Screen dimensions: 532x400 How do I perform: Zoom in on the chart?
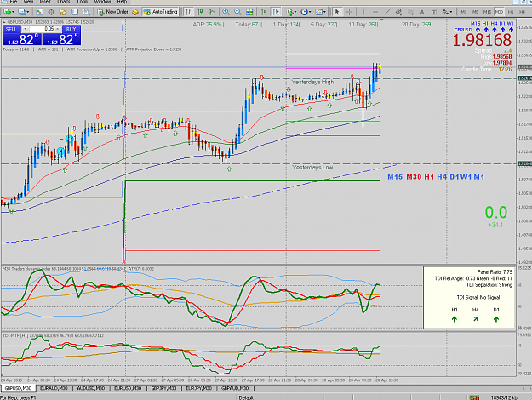(x=226, y=12)
